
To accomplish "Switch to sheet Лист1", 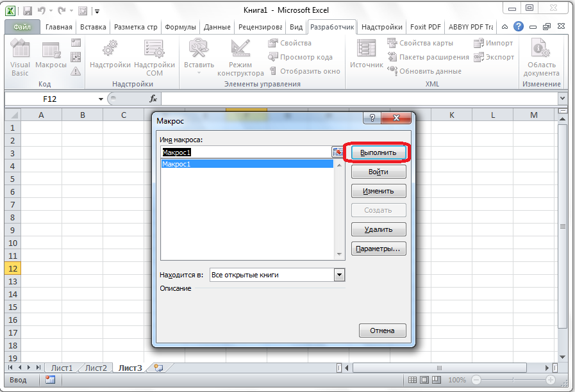I will (62, 368).
